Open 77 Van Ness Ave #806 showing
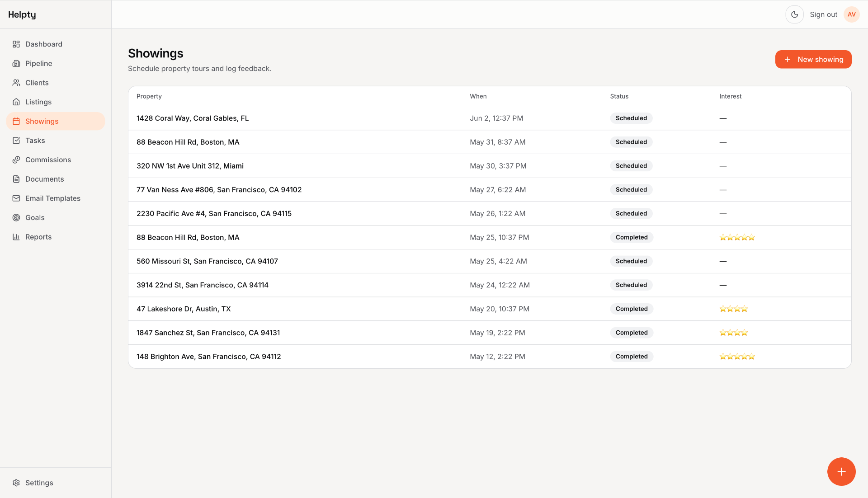Screen dimensions: 868x498 tap(490, 190)
